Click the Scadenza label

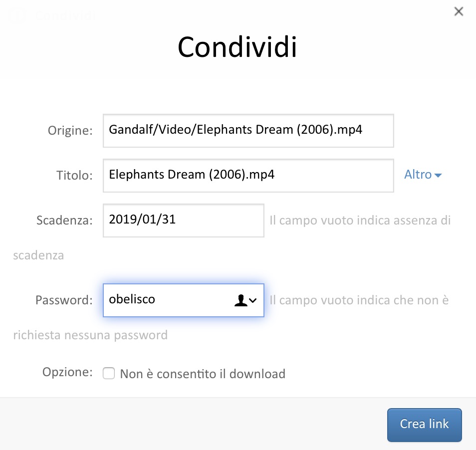[x=64, y=220]
